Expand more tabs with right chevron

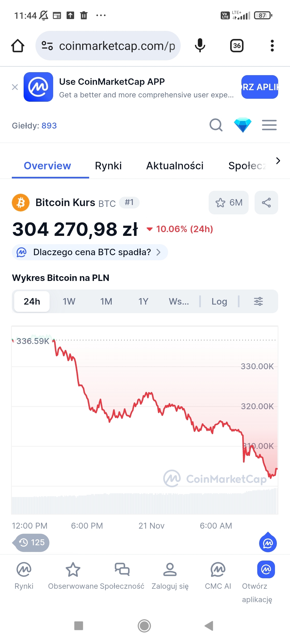coord(278,161)
